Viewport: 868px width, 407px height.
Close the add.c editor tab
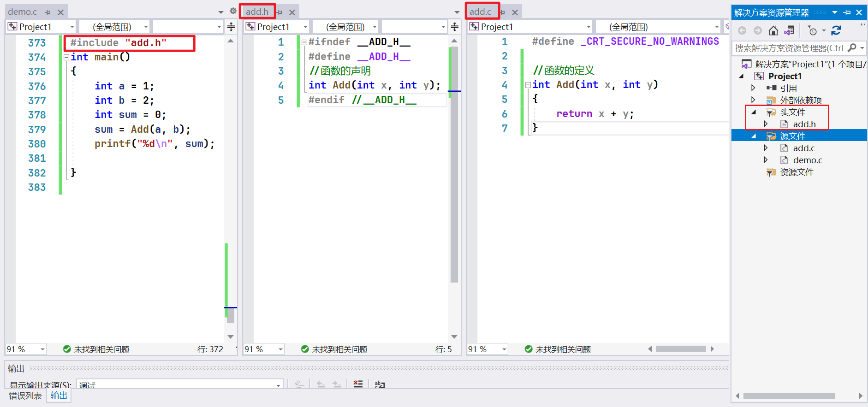515,12
